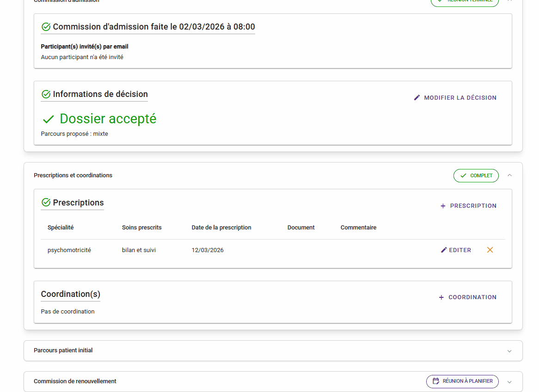This screenshot has height=392, width=539.
Task: Click the Commission de renouvellement title
Action: [75, 381]
